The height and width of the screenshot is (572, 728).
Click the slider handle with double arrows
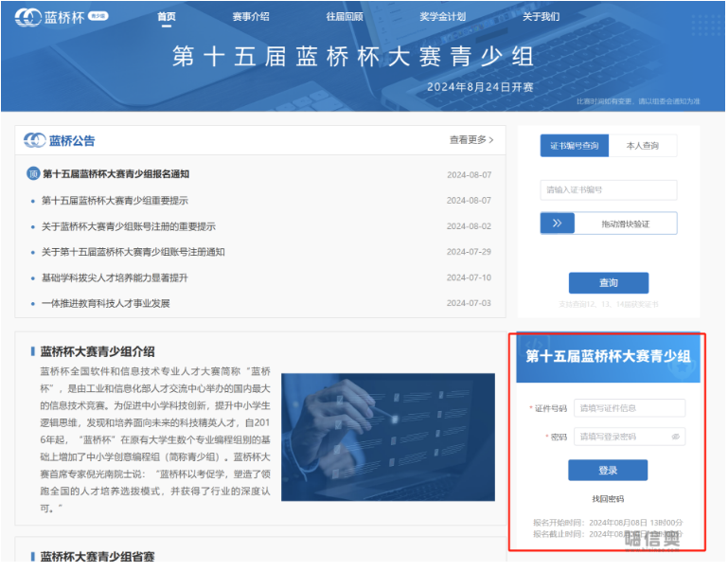point(558,223)
